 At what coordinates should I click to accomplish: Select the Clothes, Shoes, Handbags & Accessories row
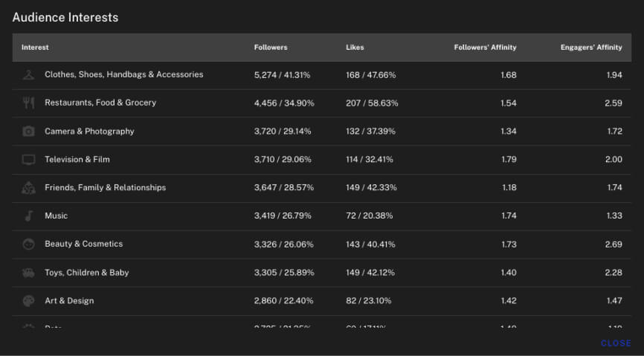[x=123, y=74]
